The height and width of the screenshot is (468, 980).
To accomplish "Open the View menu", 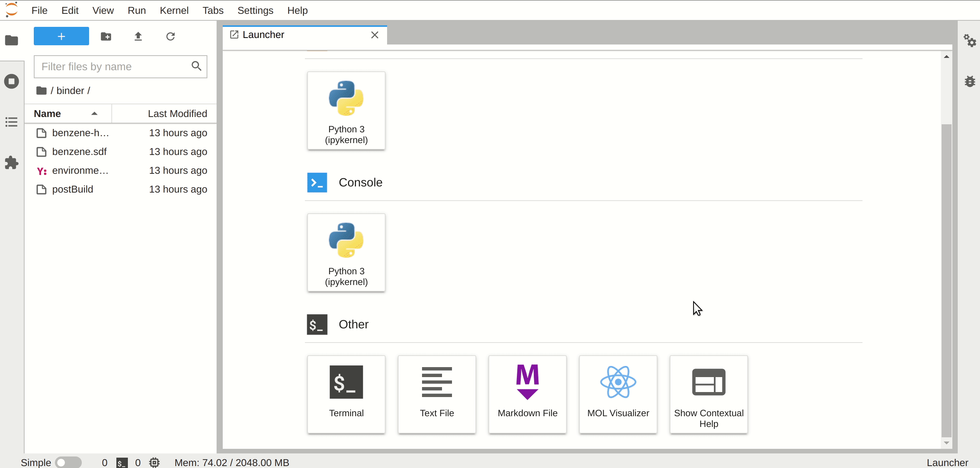I will 103,11.
